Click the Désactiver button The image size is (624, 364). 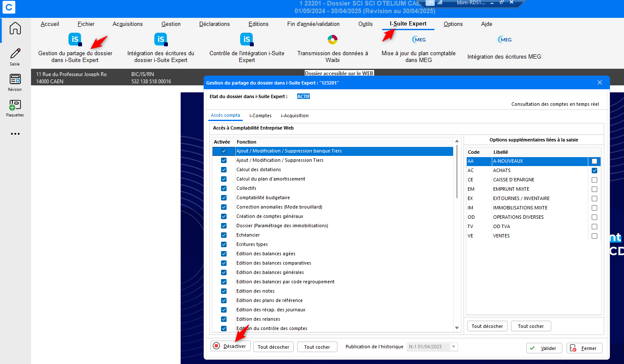(230, 346)
